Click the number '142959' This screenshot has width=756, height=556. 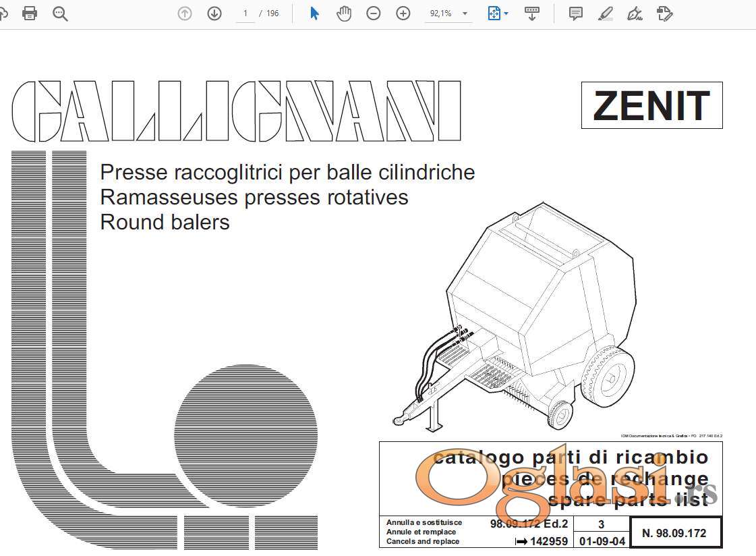(549, 542)
